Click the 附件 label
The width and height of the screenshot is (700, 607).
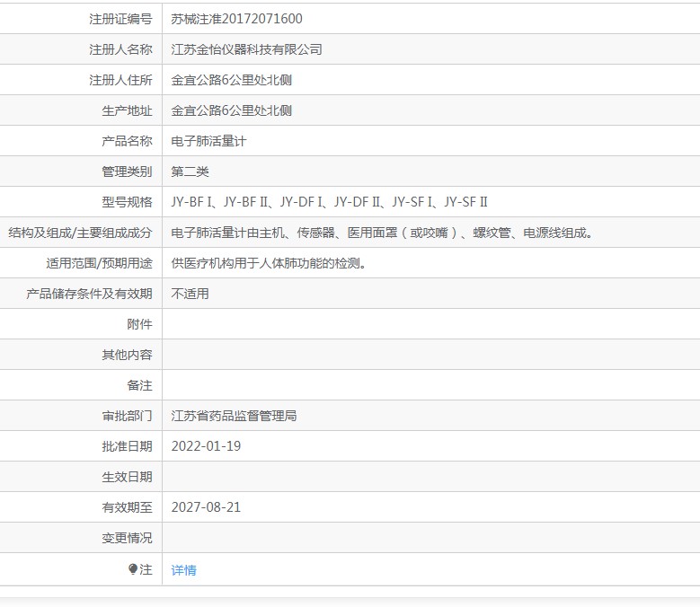pyautogui.click(x=140, y=324)
